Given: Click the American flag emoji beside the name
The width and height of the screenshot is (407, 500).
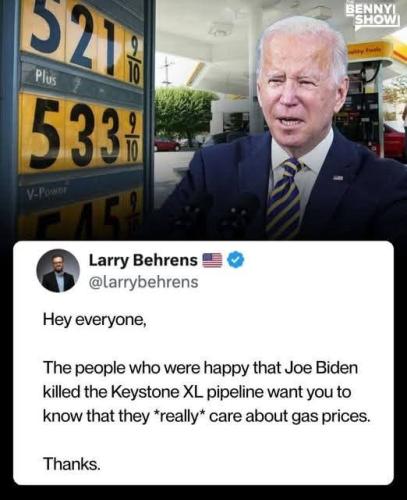Looking at the screenshot, I should tap(212, 260).
